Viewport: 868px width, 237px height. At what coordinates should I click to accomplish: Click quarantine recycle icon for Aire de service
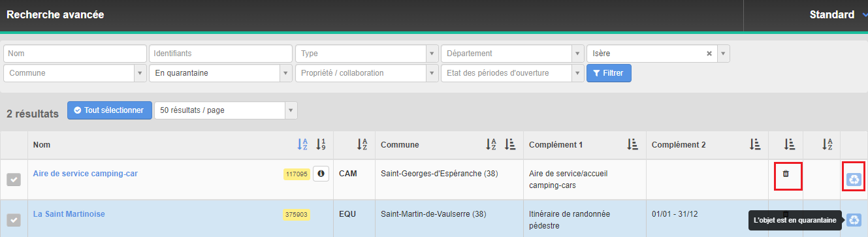pos(854,179)
